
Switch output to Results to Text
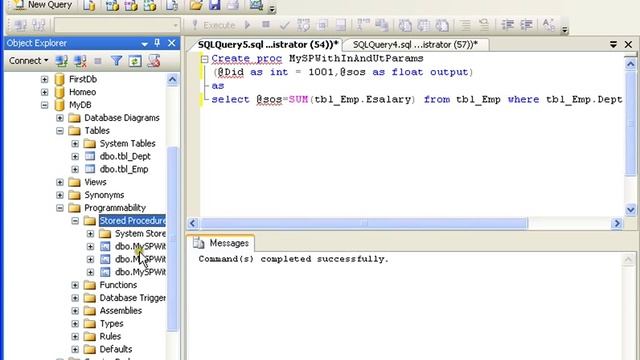pyautogui.click(x=405, y=25)
